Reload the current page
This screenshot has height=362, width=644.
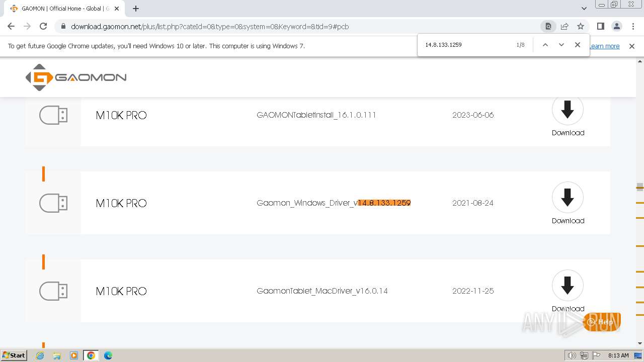[43, 26]
